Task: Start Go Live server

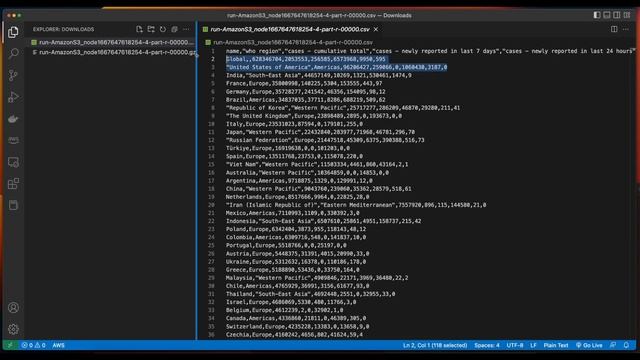Action: tap(589, 345)
